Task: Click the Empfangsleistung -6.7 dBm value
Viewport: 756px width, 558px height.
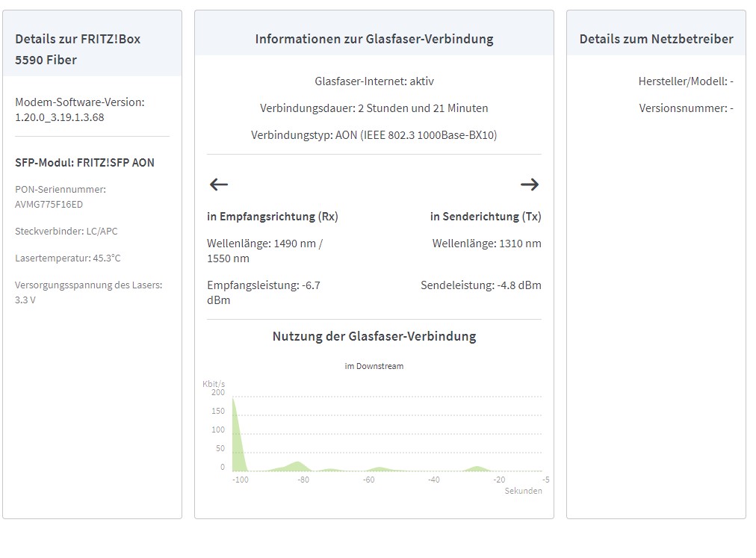Action: 264,292
